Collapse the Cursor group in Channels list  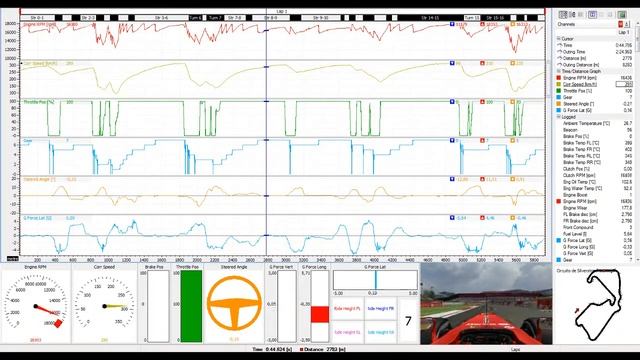[558, 39]
